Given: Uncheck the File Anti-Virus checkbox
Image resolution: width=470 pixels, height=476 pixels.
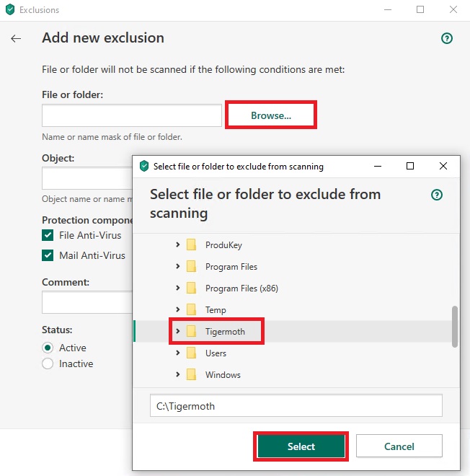Looking at the screenshot, I should coord(48,235).
